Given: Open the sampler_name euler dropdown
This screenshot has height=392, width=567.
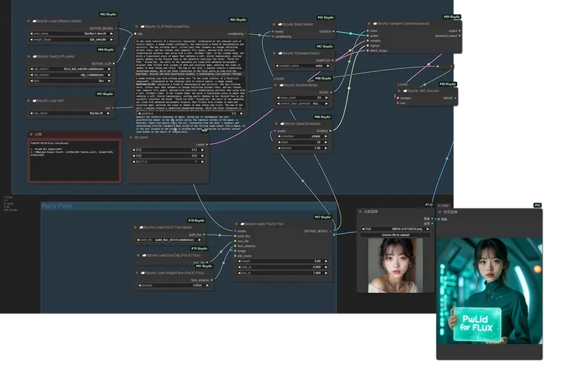Looking at the screenshot, I should tap(302, 65).
